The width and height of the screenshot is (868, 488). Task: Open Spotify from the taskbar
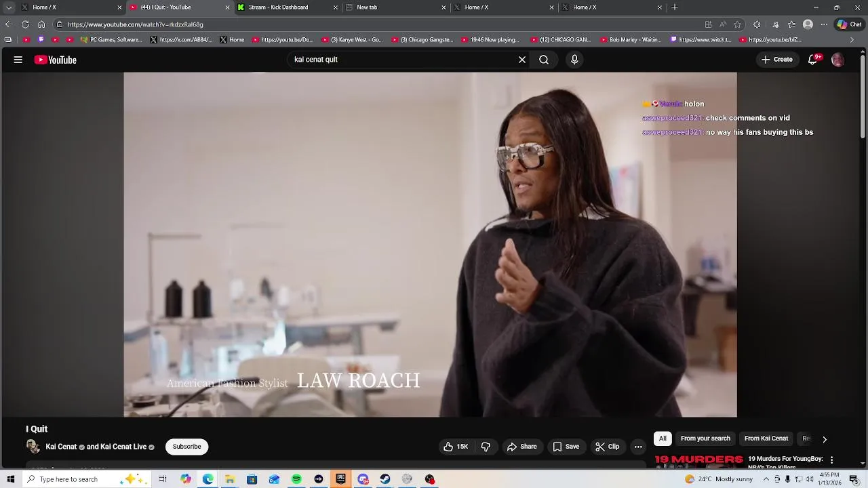(x=296, y=479)
